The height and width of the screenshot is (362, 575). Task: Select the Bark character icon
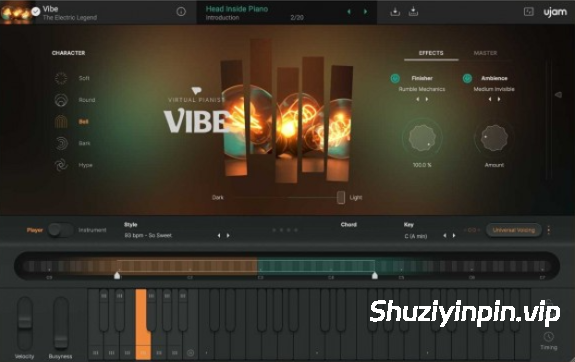61,143
